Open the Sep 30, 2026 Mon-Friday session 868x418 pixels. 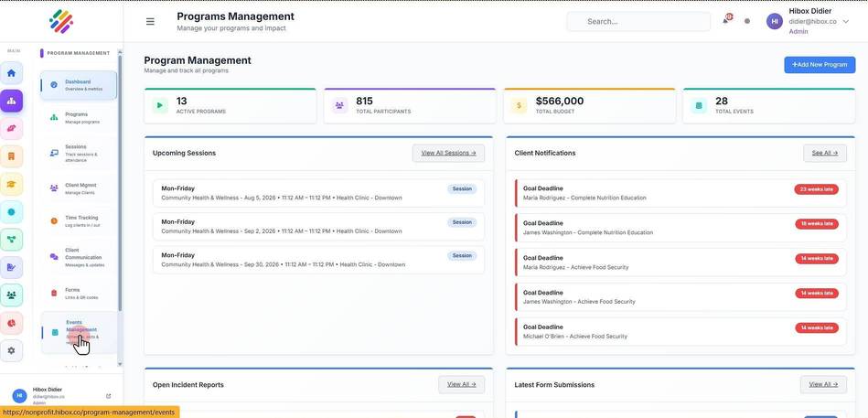[318, 260]
